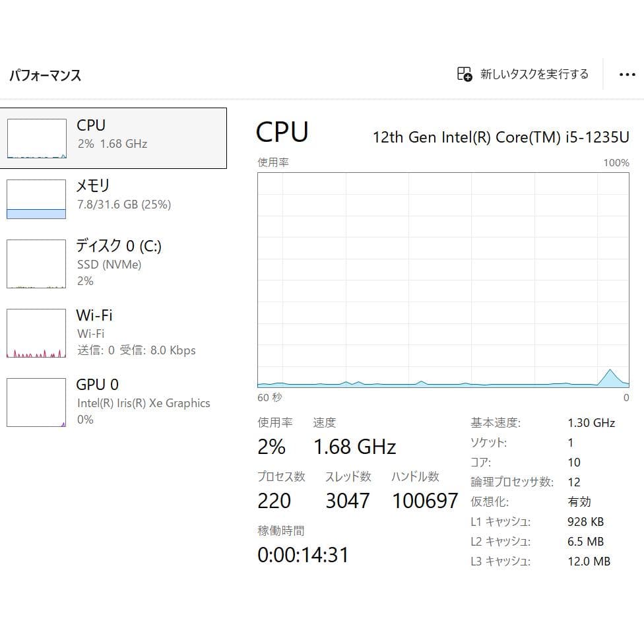Click the 新しいタスクを実行する button
The height and width of the screenshot is (644, 644).
tap(521, 74)
